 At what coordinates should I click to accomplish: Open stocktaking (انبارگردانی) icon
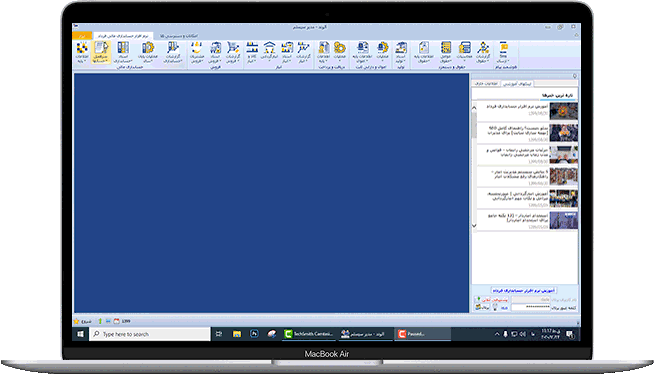click(x=269, y=52)
